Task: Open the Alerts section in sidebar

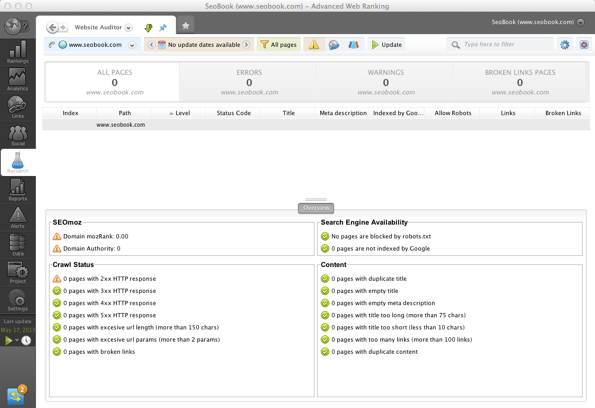Action: [x=18, y=217]
